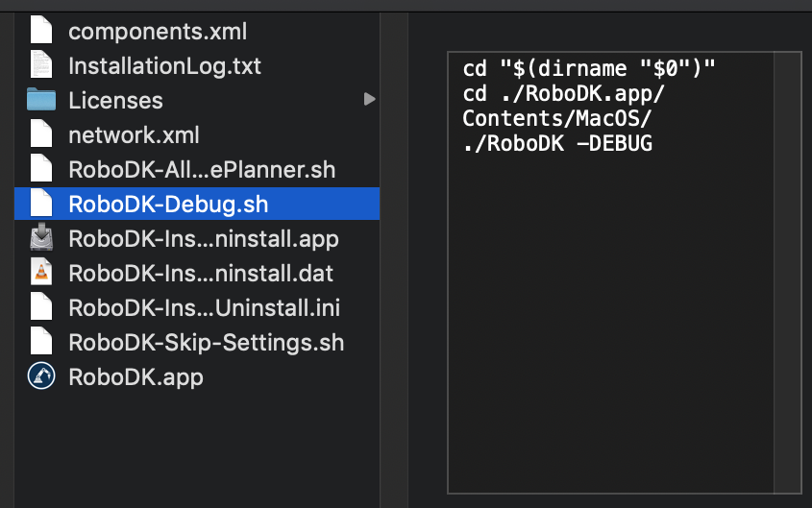Click the RoboDK-Debug.sh file icon

(41, 204)
